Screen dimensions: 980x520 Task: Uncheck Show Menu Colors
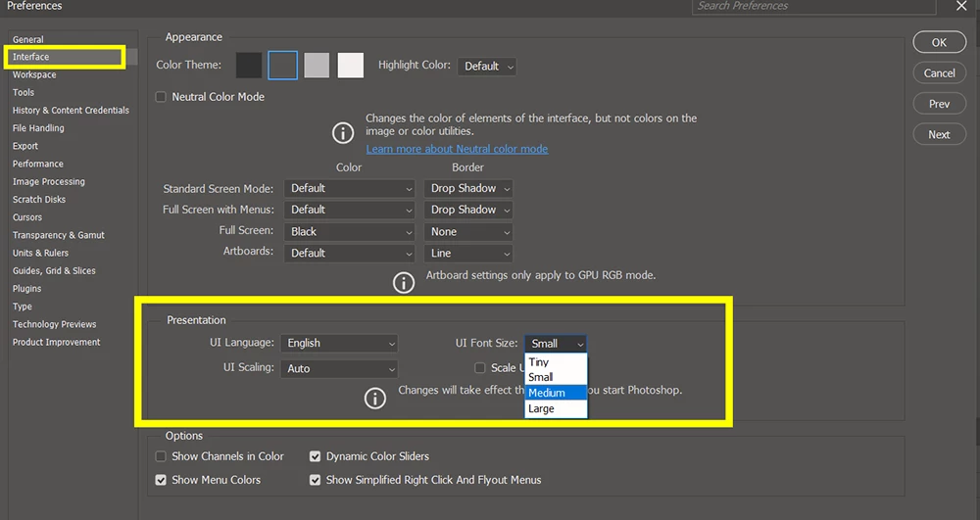click(162, 480)
